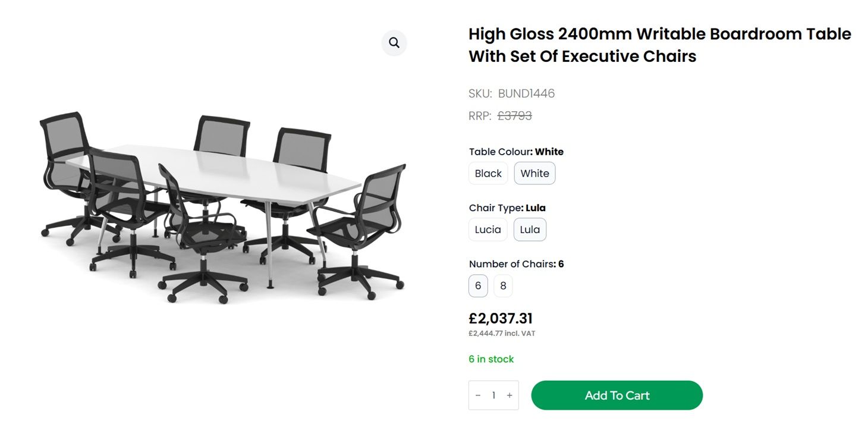The width and height of the screenshot is (868, 430).
Task: Select 6 chairs option
Action: (x=478, y=286)
